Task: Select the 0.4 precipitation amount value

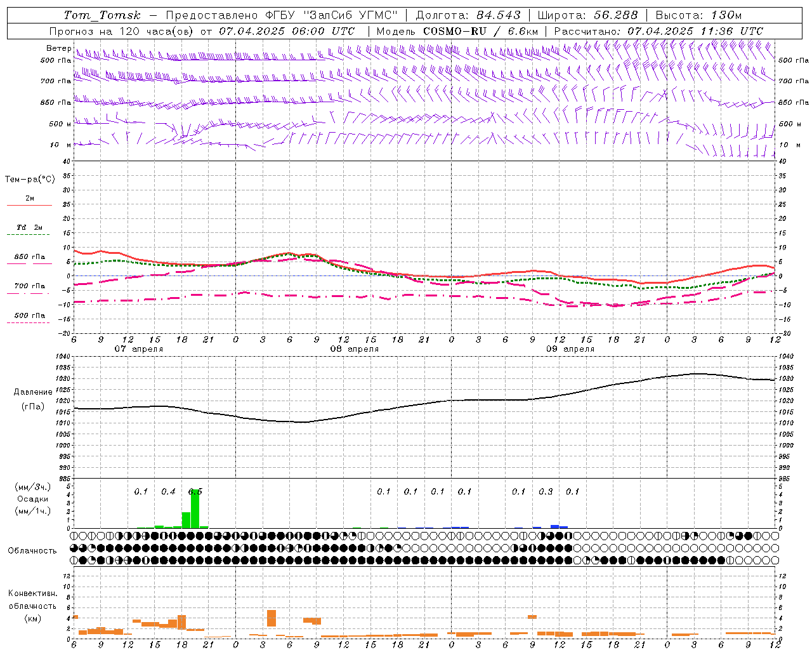Action: (168, 491)
